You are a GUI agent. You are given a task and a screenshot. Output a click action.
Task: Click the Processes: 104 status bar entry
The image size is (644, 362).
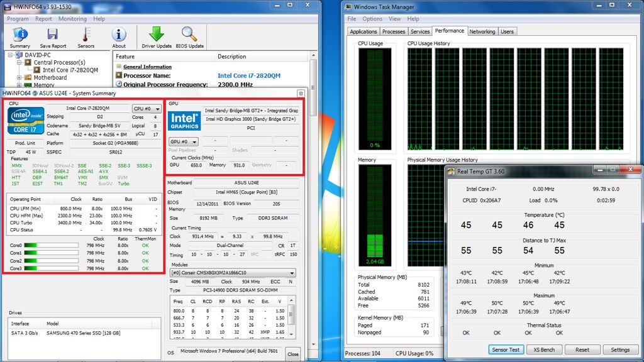pyautogui.click(x=363, y=353)
